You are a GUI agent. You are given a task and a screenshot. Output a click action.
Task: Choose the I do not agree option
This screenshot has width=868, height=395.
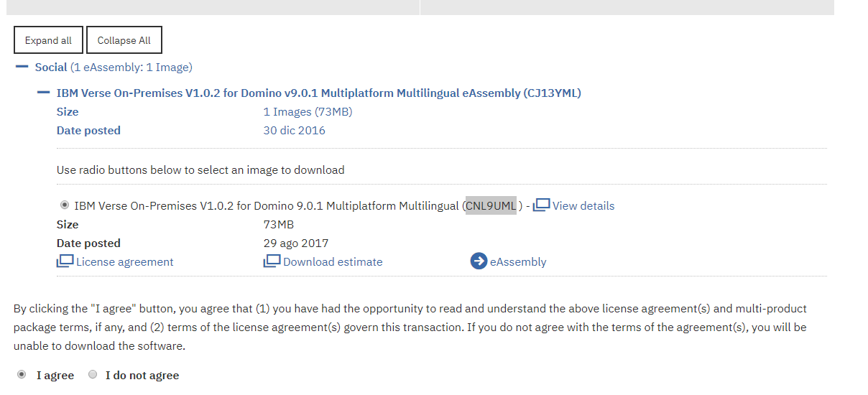[x=93, y=374]
